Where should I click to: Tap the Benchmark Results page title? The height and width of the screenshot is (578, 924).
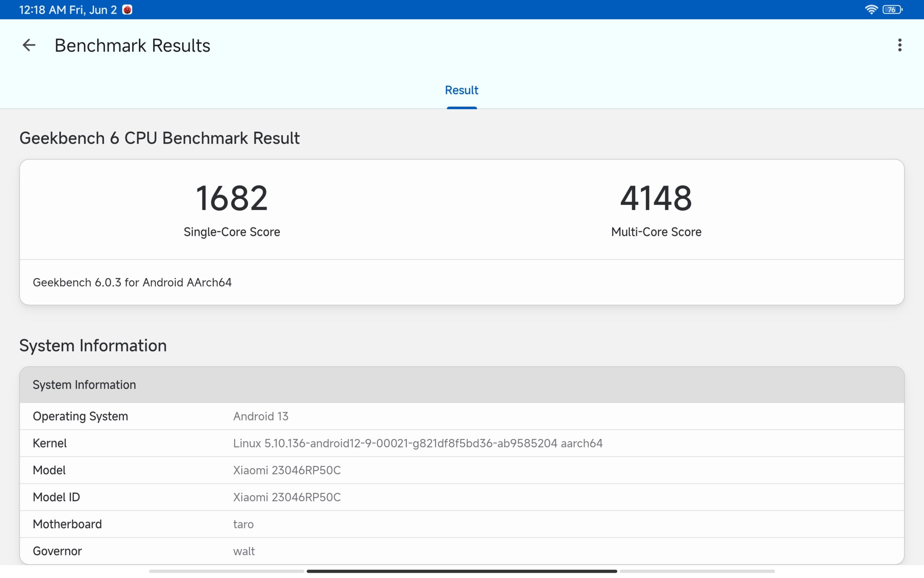(x=132, y=46)
